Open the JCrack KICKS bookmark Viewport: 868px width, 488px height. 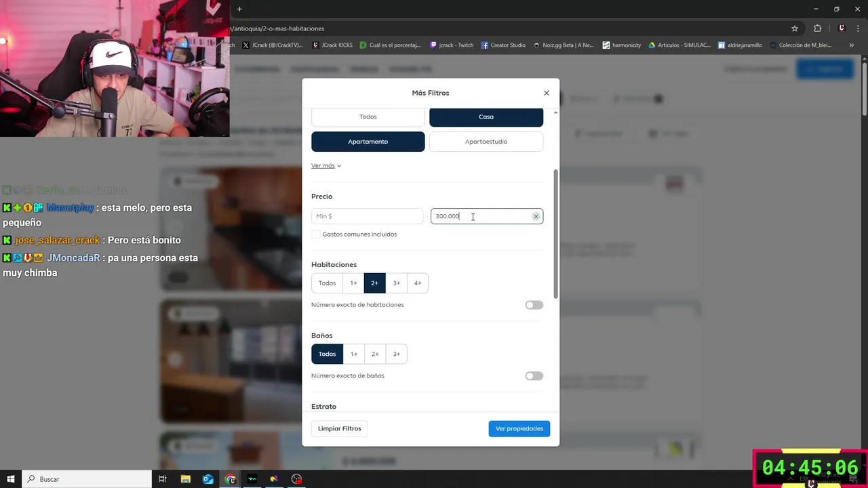coord(332,45)
